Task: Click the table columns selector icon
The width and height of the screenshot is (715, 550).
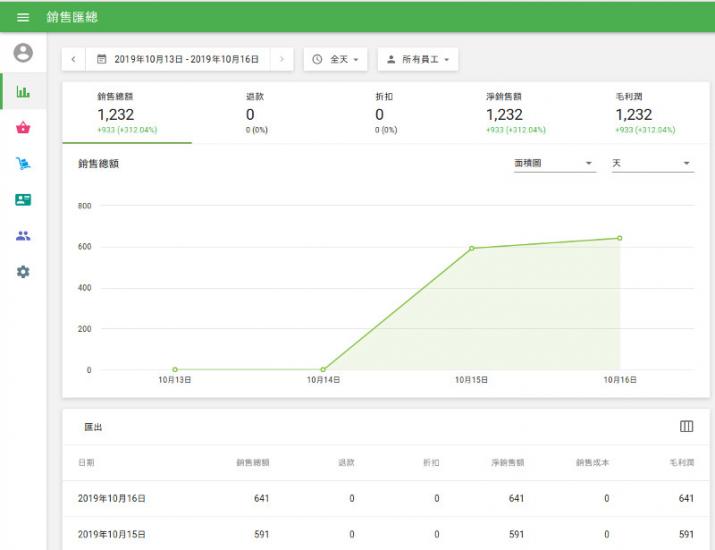Action: (x=686, y=426)
